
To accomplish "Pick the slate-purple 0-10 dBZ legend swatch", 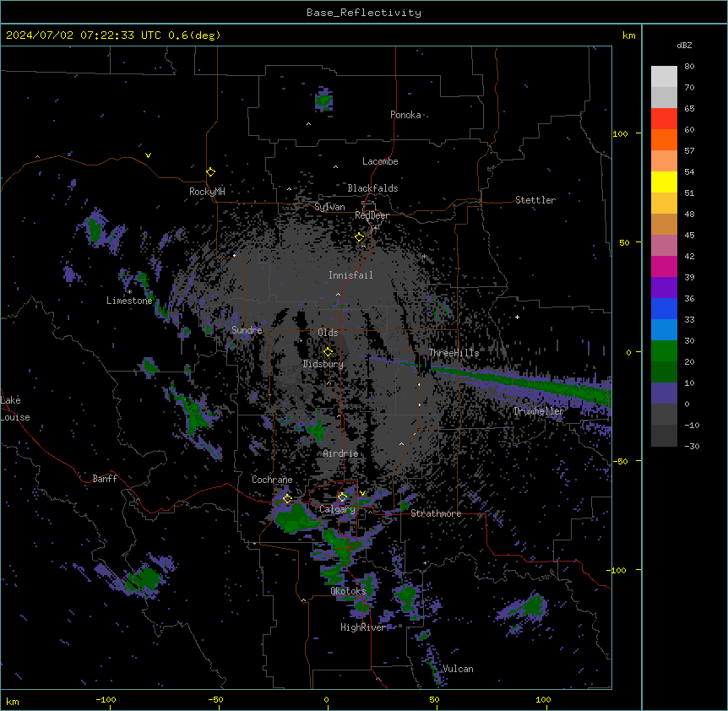I will [664, 393].
